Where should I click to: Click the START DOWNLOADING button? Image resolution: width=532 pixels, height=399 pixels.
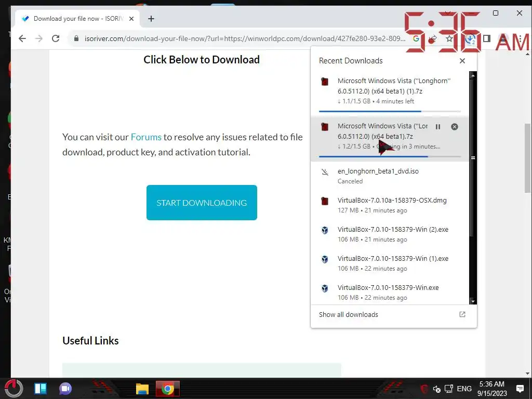pos(202,203)
